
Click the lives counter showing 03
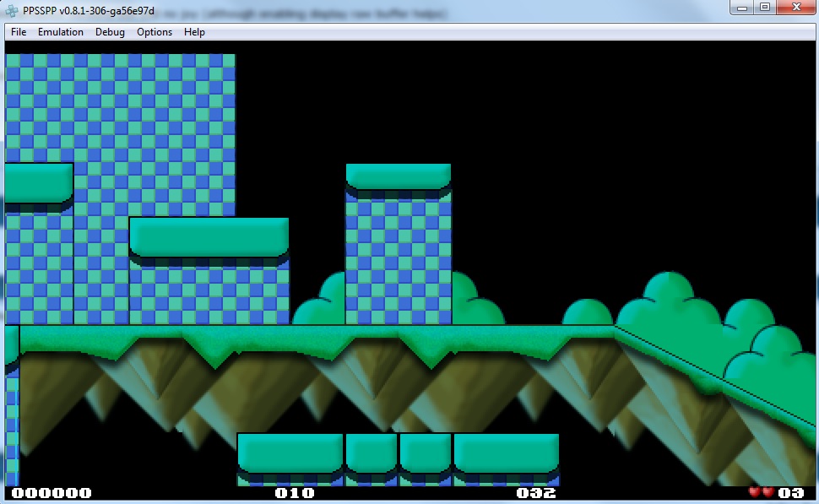pyautogui.click(x=791, y=492)
